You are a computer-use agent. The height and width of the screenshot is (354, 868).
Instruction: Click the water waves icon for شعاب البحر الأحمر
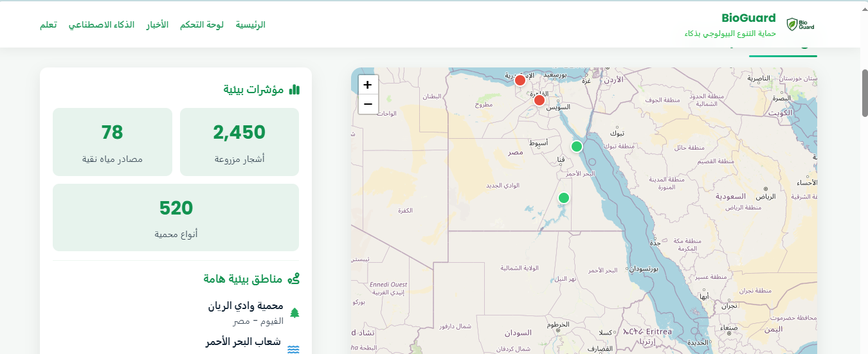[294, 350]
